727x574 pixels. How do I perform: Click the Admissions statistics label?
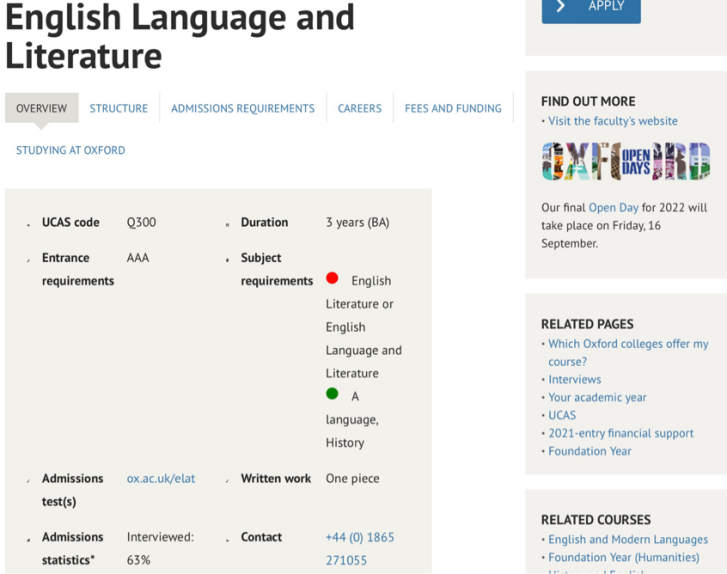pyautogui.click(x=73, y=548)
